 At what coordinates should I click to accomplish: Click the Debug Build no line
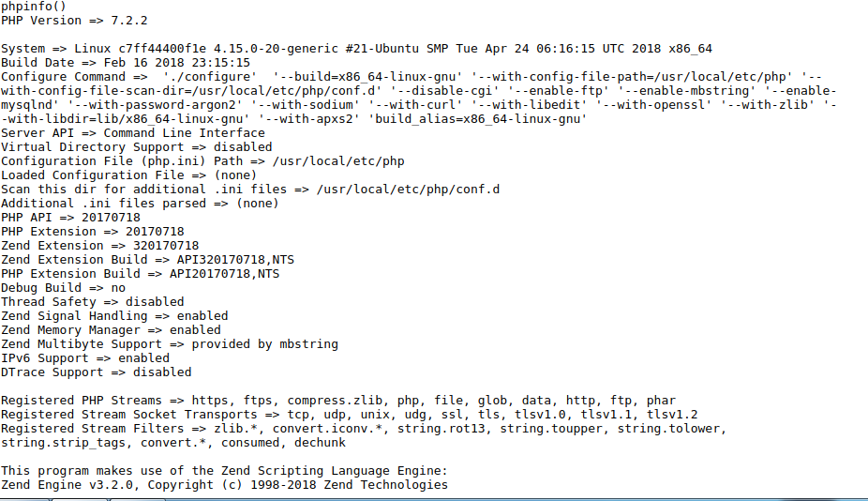(63, 288)
